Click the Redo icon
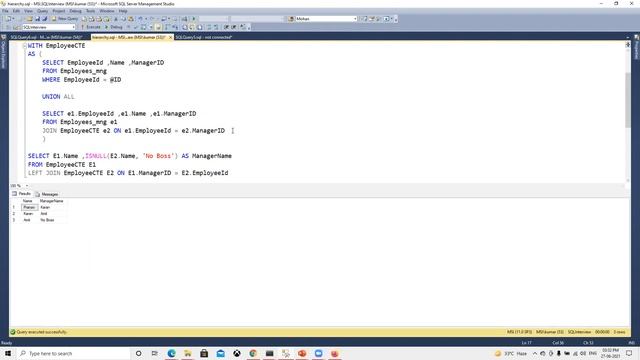Image resolution: width=640 pixels, height=360 pixels. 152,19
